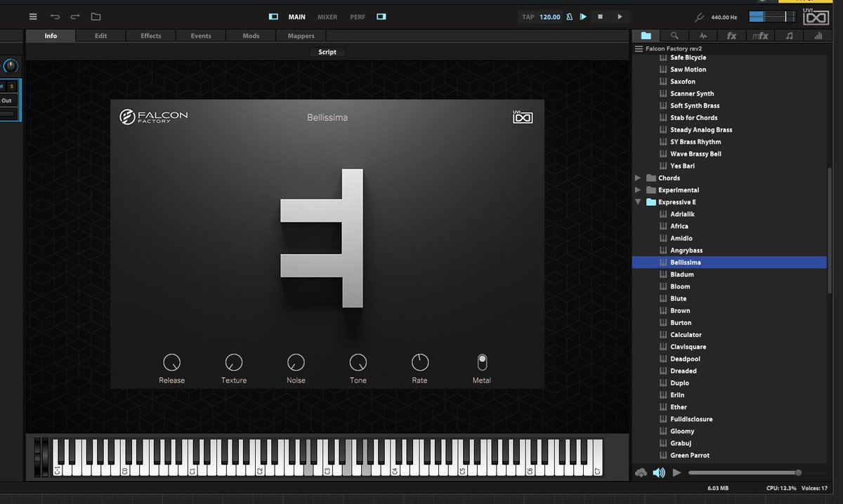Click the transport stop button
This screenshot has height=504, width=843.
click(600, 17)
